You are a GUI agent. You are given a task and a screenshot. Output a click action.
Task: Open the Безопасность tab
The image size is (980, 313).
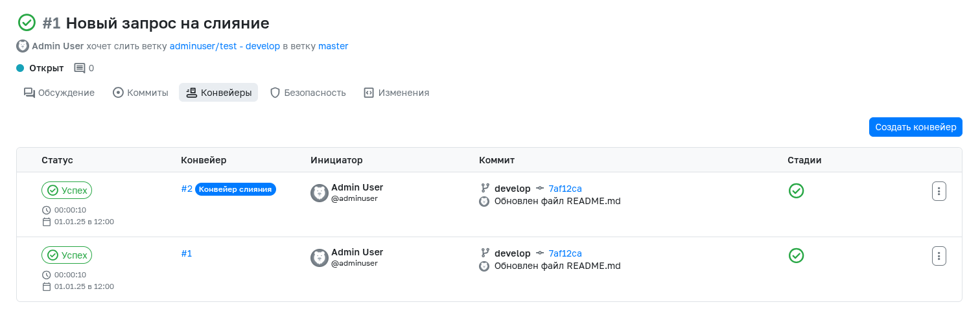308,93
